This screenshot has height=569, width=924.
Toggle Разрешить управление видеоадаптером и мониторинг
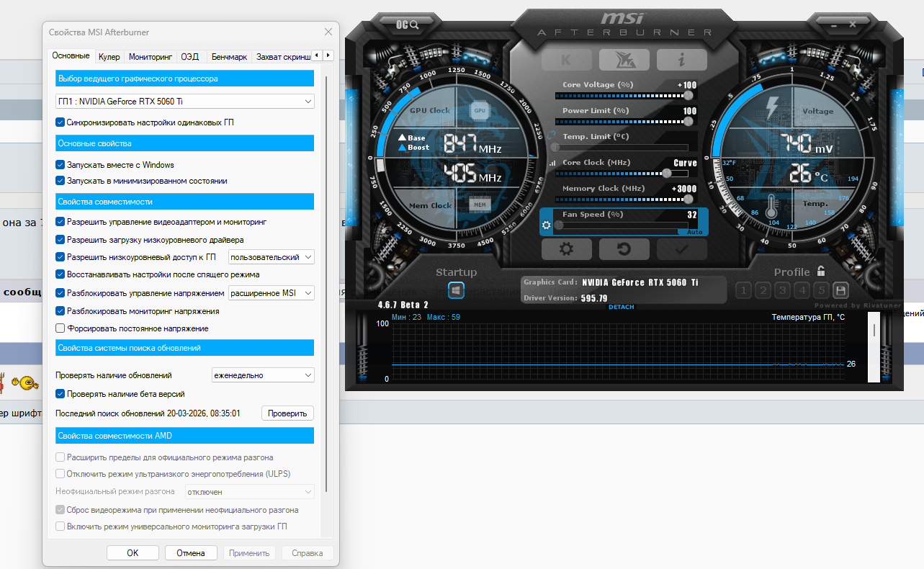tap(60, 222)
